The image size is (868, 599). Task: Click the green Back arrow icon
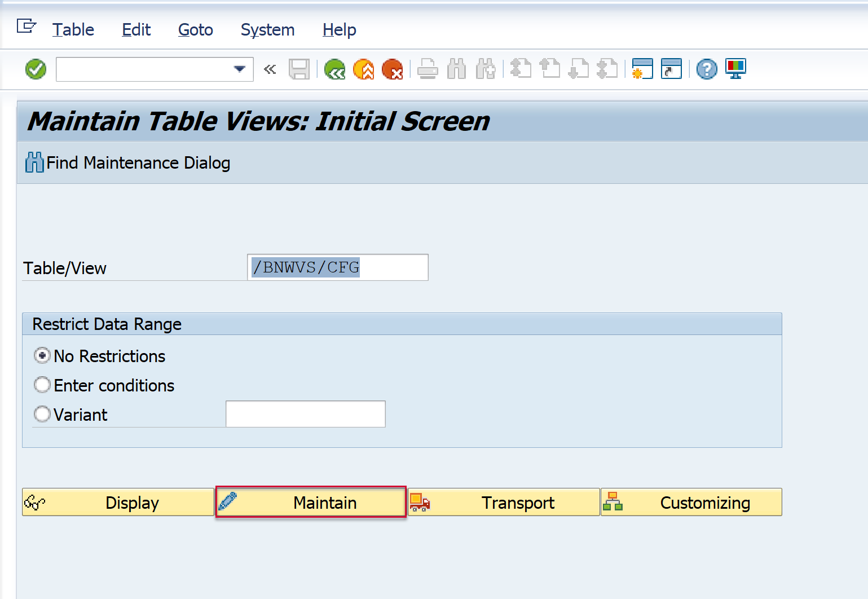click(334, 69)
